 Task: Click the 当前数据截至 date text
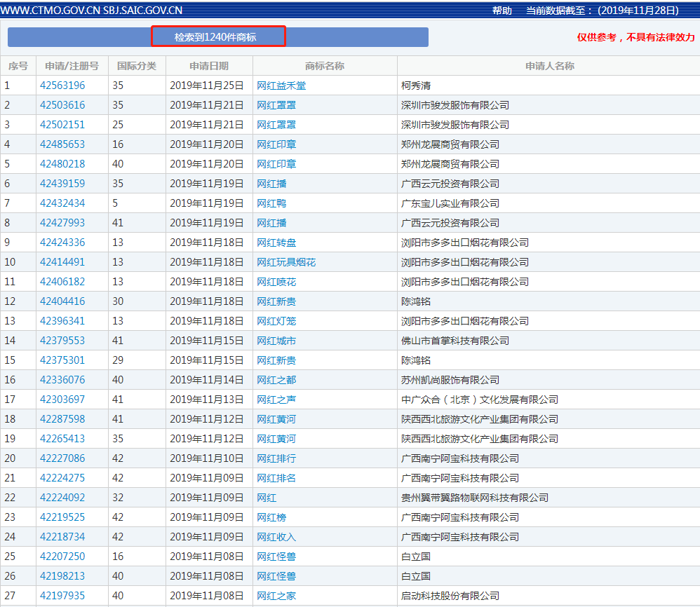coord(603,11)
